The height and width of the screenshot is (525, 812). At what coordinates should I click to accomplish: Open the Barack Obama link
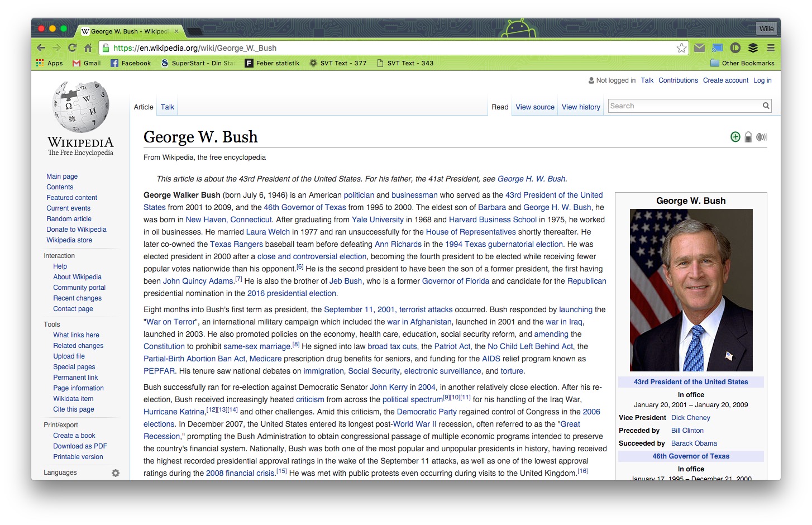(694, 443)
